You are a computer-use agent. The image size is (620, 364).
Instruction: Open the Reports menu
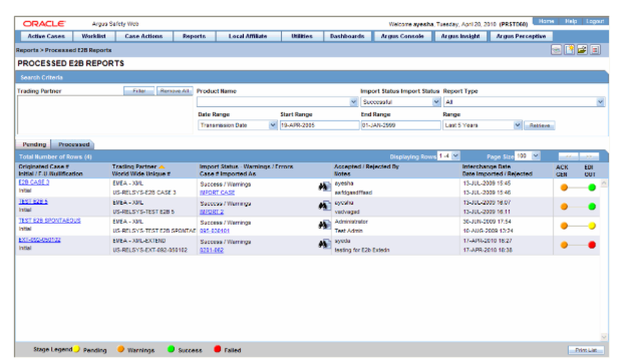194,36
